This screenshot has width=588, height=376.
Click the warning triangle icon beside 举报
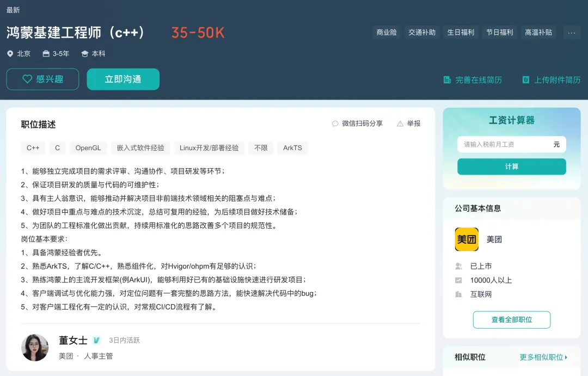400,124
